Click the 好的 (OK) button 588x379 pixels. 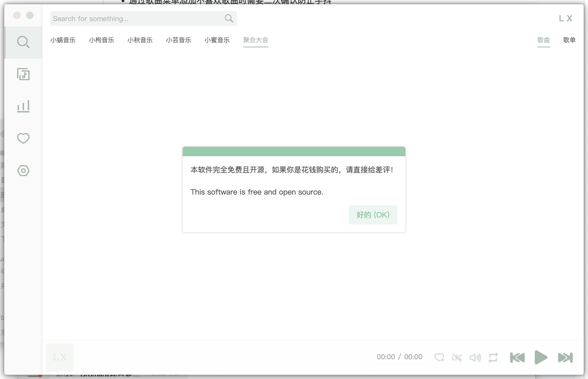[x=373, y=215]
